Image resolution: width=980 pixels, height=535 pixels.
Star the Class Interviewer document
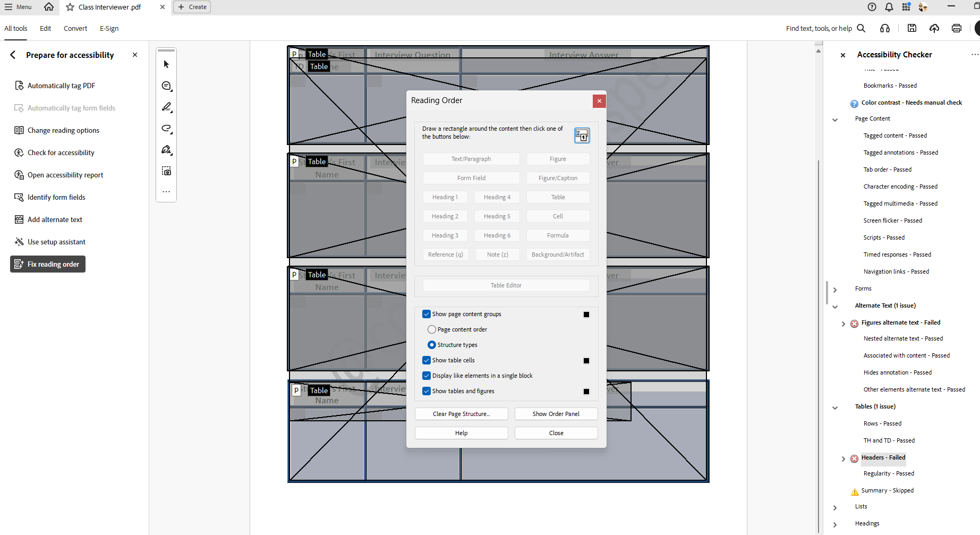coord(70,7)
